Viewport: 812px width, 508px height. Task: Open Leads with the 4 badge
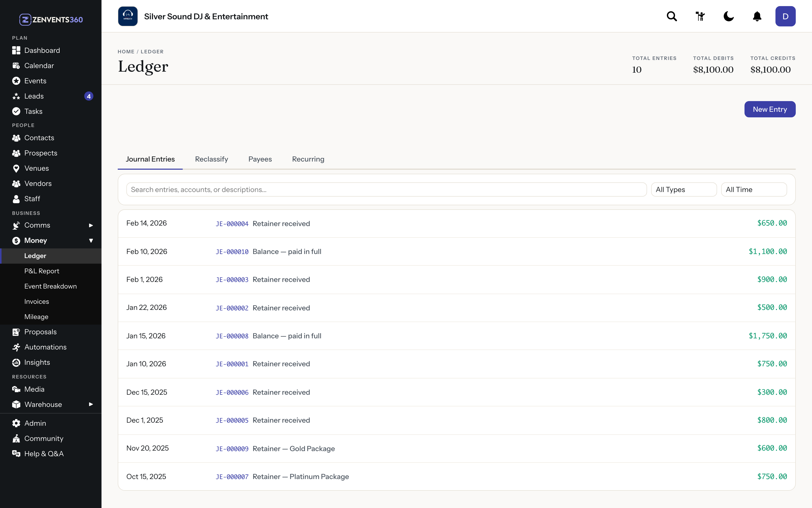point(51,96)
